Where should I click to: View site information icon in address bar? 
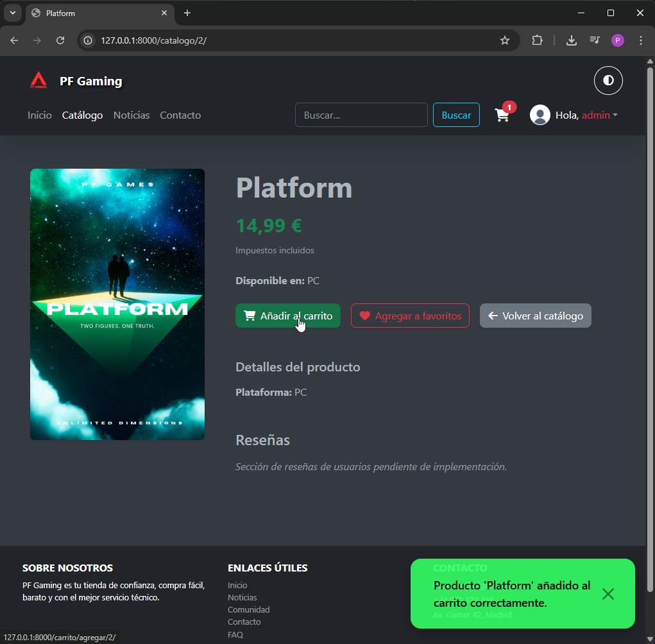tap(88, 40)
